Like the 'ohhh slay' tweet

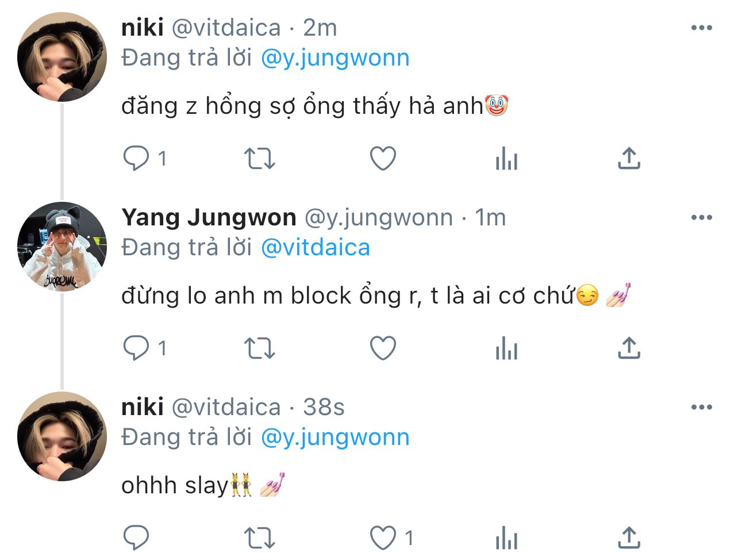383,538
